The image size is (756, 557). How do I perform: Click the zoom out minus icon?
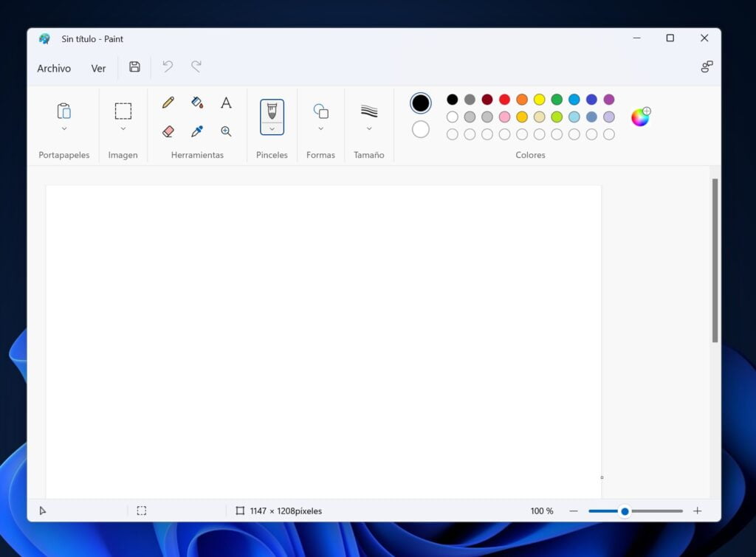pos(573,511)
